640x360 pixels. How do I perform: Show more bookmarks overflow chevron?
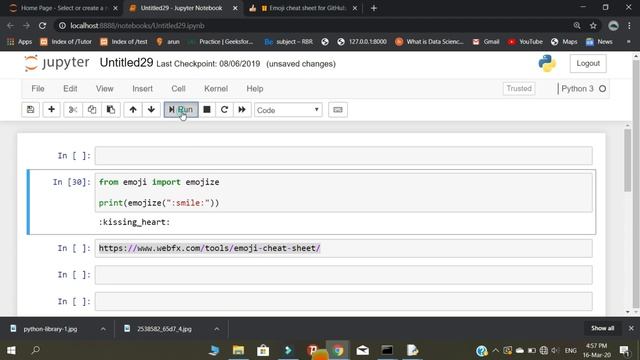tap(629, 42)
